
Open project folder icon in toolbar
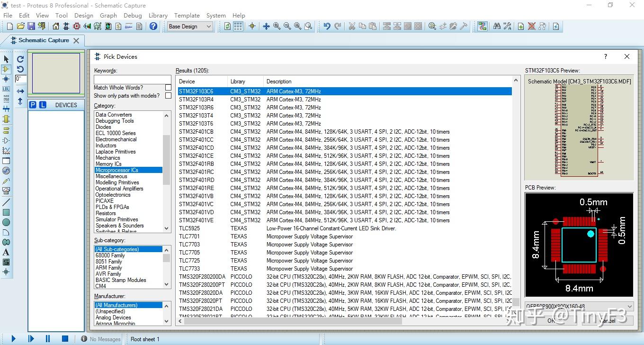(20, 27)
